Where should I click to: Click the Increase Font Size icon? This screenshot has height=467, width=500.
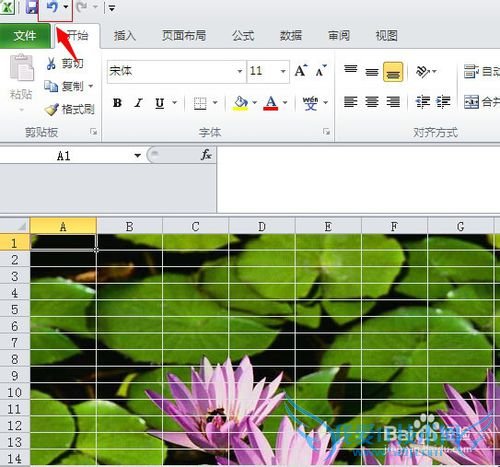pyautogui.click(x=301, y=71)
